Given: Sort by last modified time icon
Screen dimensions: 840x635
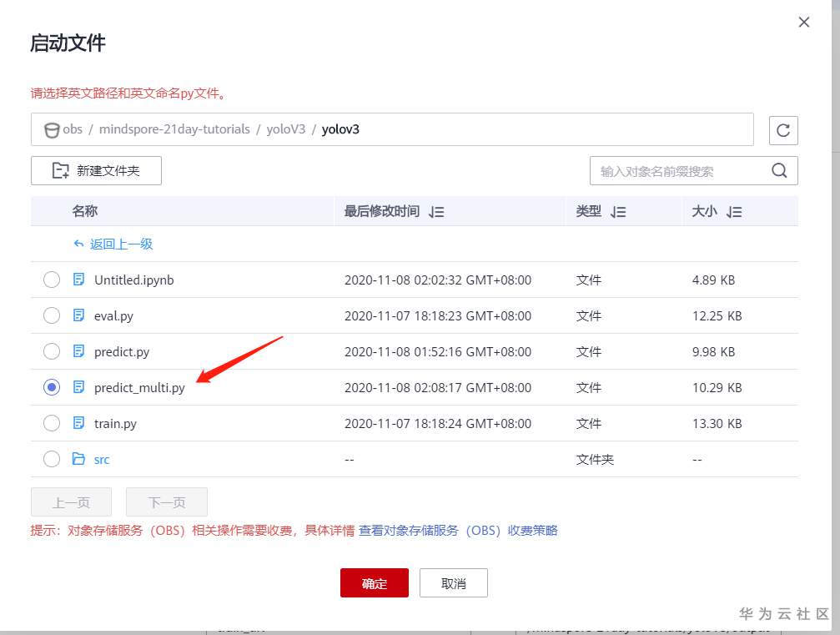Looking at the screenshot, I should 436,212.
